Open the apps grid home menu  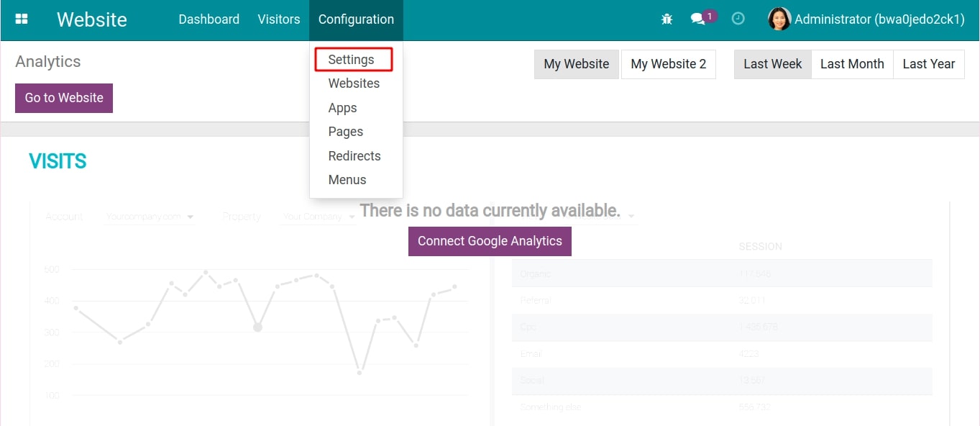[22, 19]
